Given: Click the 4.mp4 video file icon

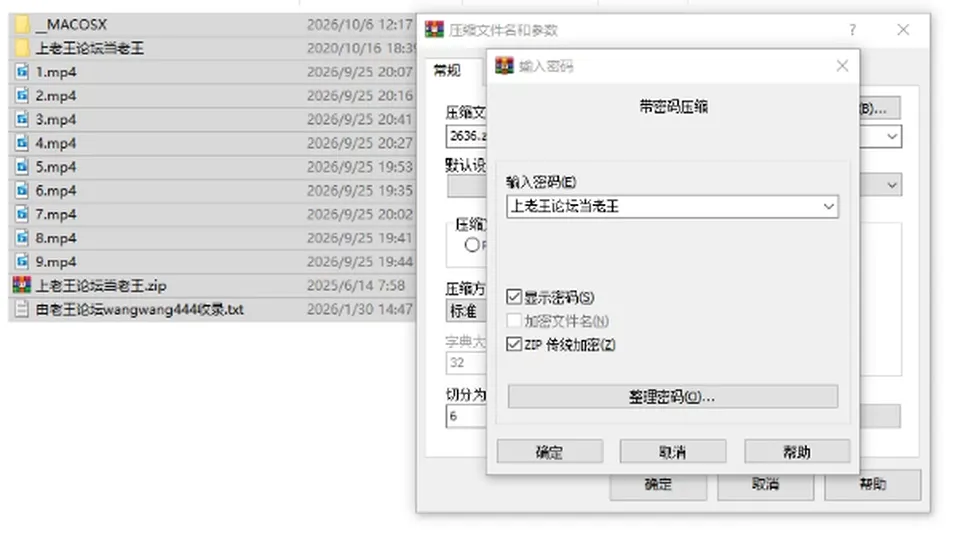Looking at the screenshot, I should coord(22,143).
